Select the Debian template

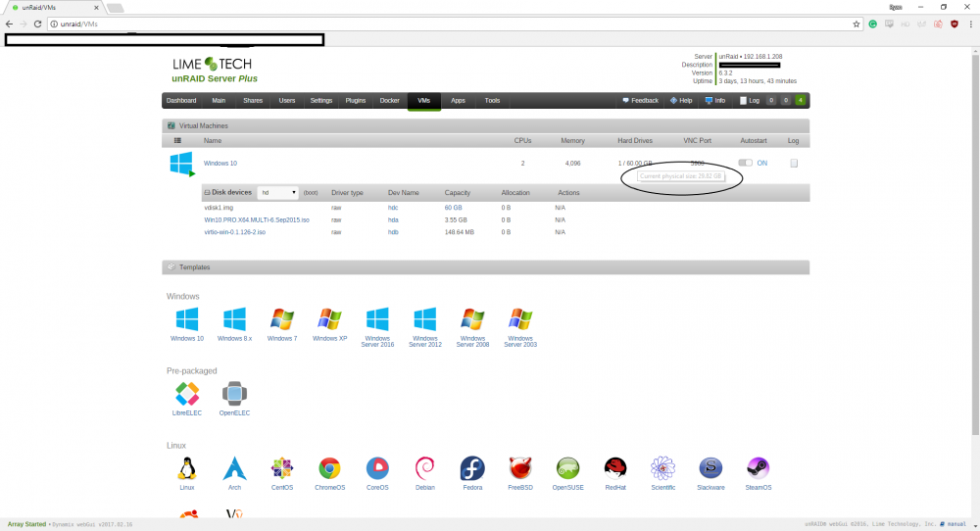[x=425, y=468]
